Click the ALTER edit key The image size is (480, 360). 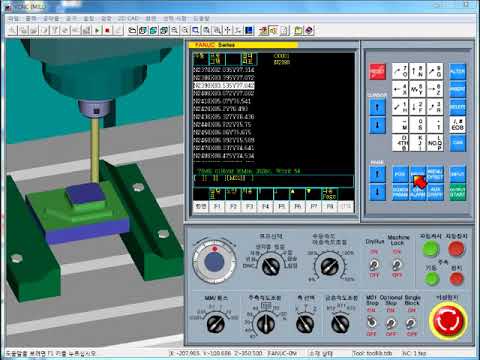457,71
